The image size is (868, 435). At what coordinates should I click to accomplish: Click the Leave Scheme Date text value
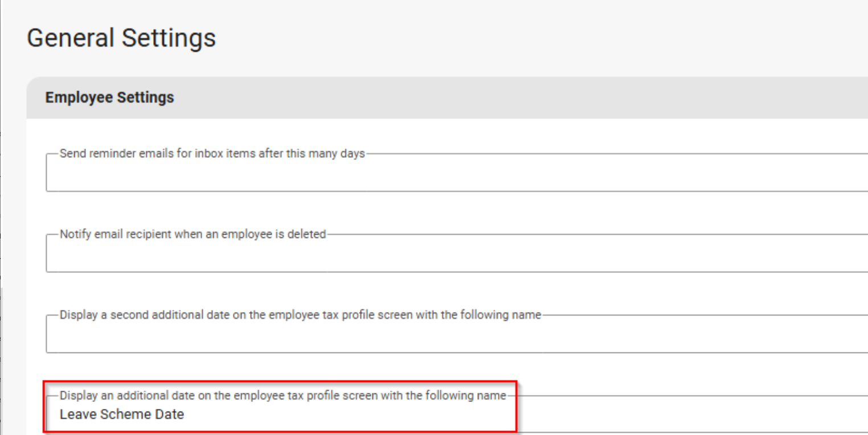pos(122,415)
